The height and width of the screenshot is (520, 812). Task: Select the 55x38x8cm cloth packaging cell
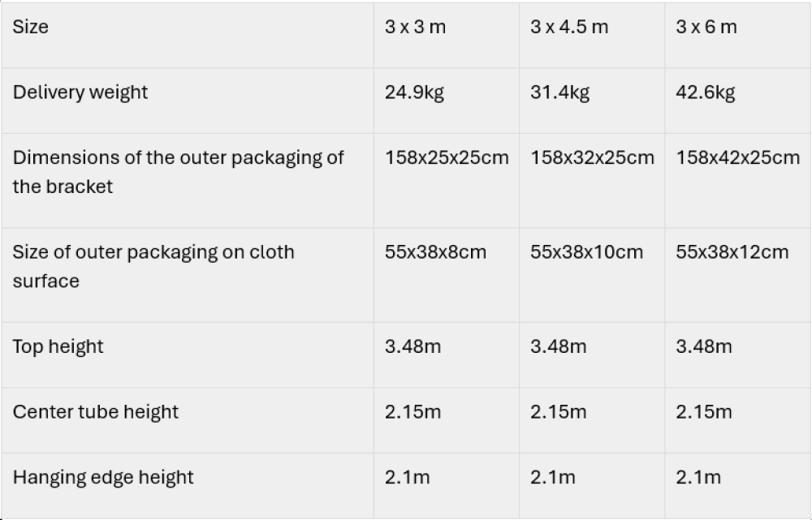click(435, 251)
